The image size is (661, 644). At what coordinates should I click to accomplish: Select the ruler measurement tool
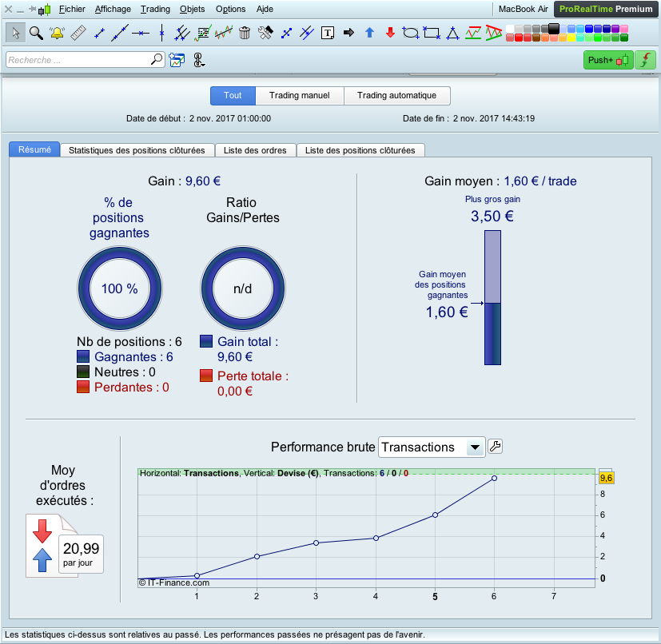click(x=78, y=33)
